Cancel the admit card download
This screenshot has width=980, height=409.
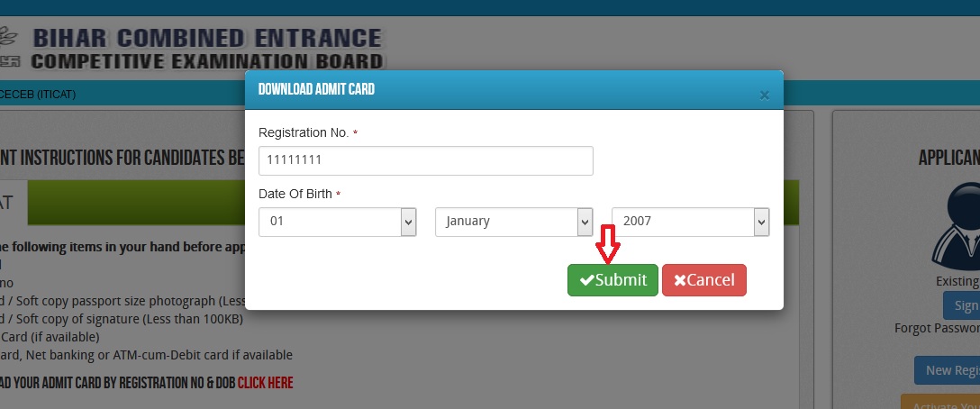click(703, 280)
